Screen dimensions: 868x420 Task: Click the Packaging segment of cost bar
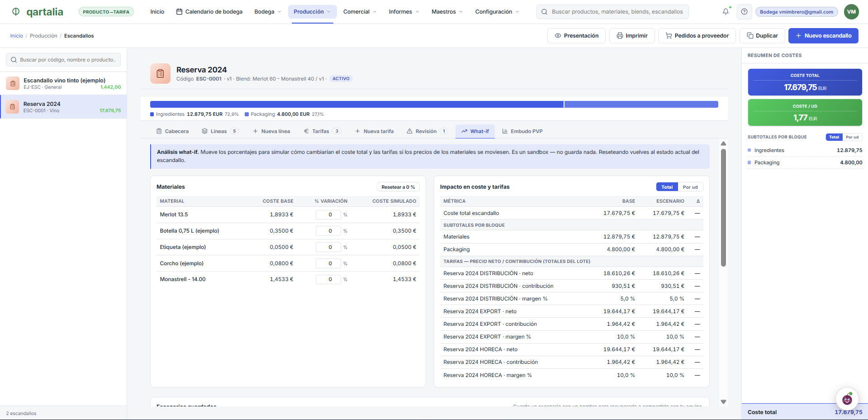click(x=641, y=105)
